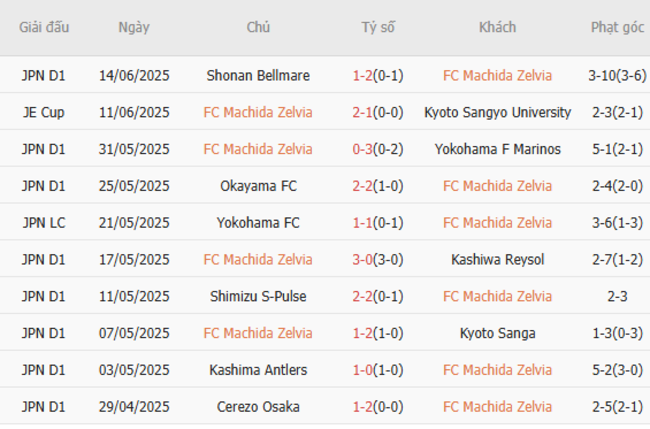Click the Tỷ số column header
The height and width of the screenshot is (429, 650).
(x=378, y=27)
